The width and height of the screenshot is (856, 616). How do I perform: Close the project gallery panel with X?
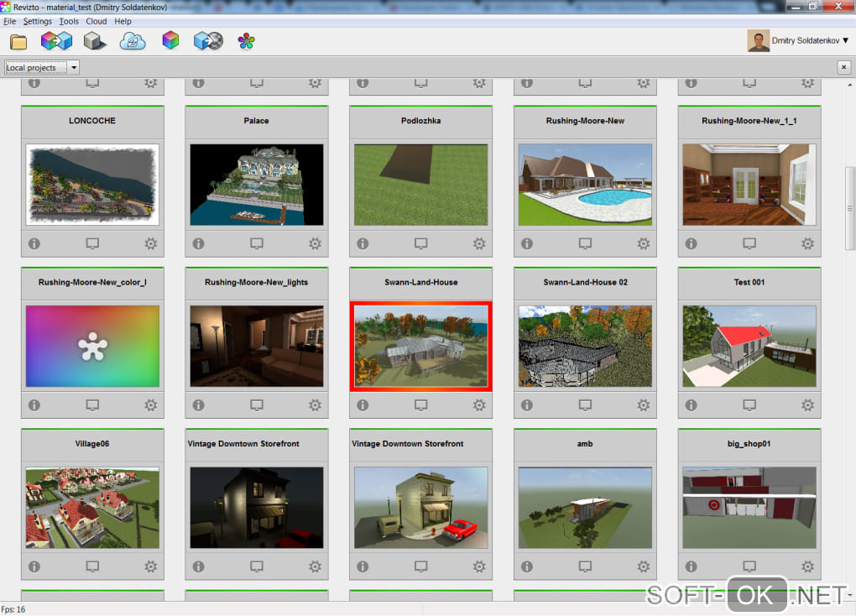pyautogui.click(x=843, y=67)
